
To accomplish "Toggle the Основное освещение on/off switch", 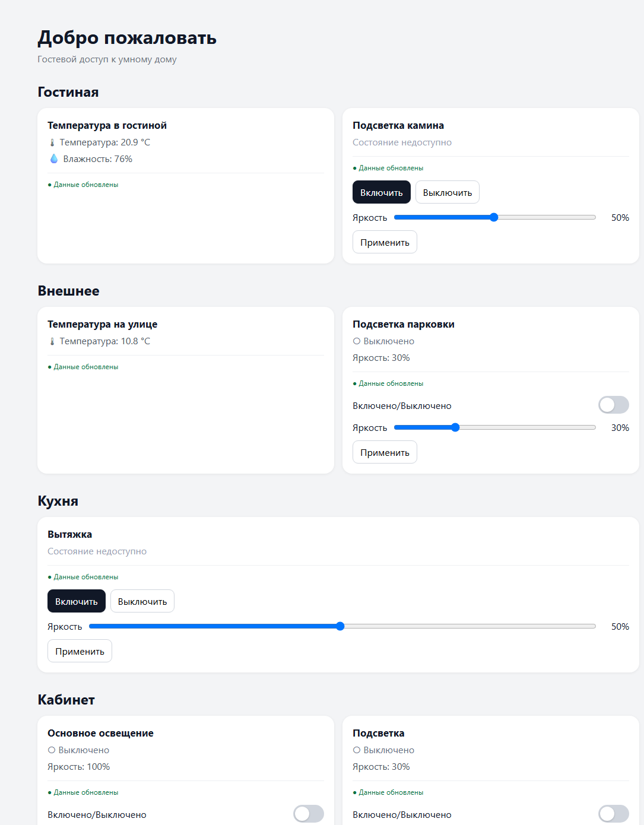I will pyautogui.click(x=309, y=814).
